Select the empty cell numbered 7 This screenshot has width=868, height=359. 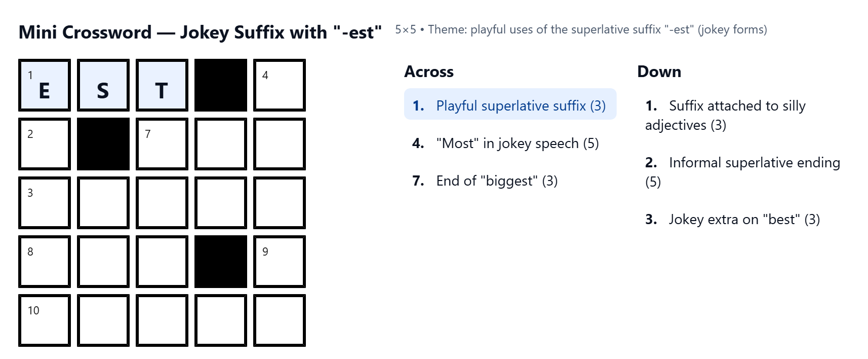point(162,144)
